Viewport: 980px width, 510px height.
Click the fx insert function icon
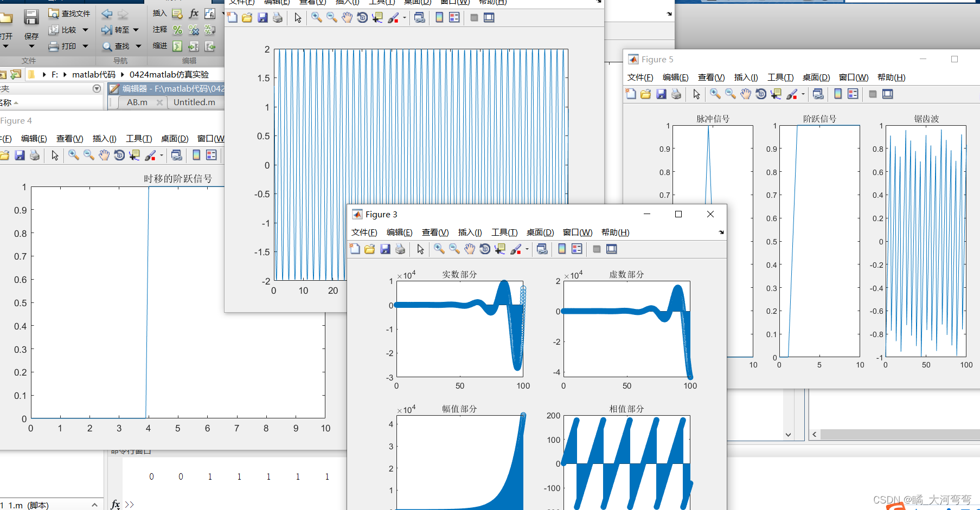coord(194,14)
